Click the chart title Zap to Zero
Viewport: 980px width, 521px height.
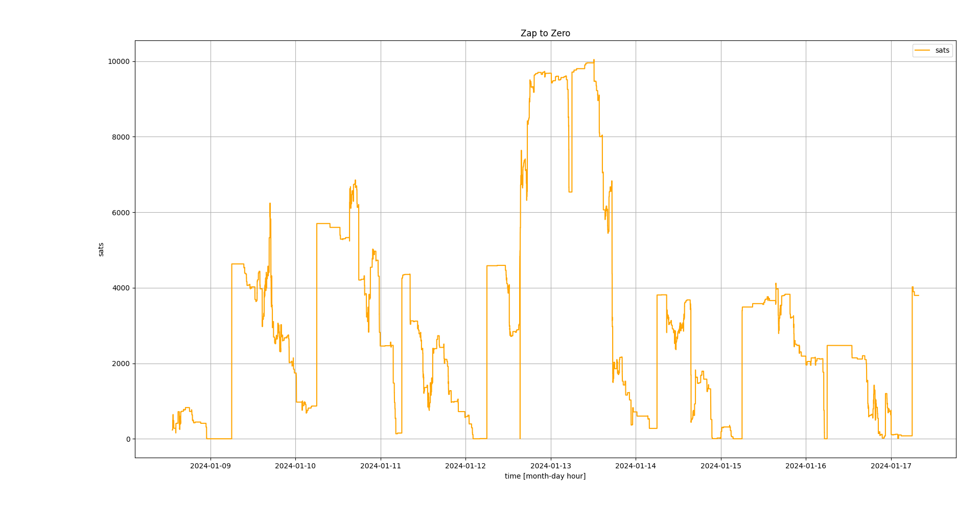click(545, 33)
